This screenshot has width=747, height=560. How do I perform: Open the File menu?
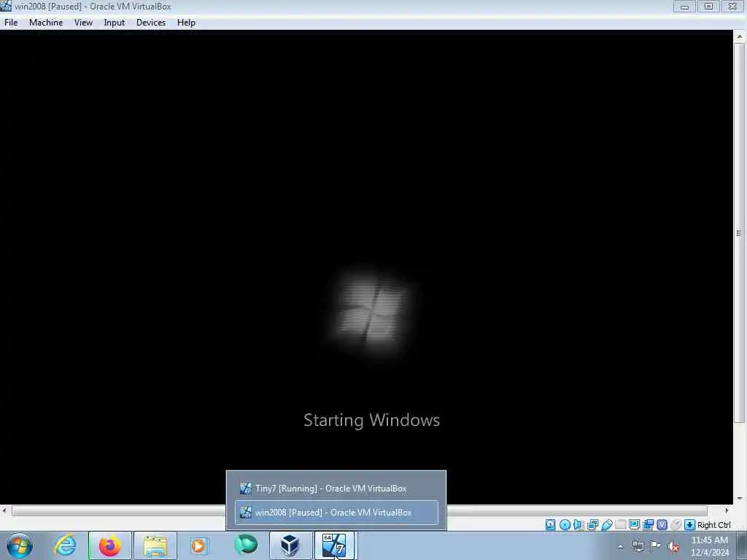[x=11, y=23]
